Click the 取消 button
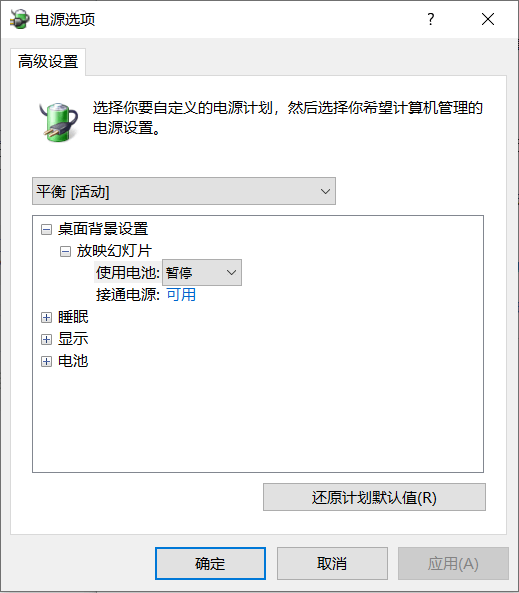The image size is (519, 593). [x=332, y=564]
